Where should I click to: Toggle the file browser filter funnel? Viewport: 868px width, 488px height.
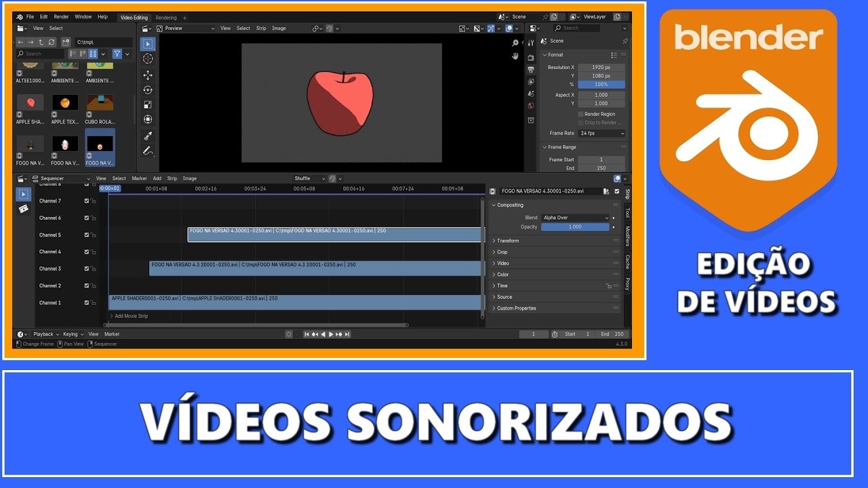pyautogui.click(x=117, y=54)
